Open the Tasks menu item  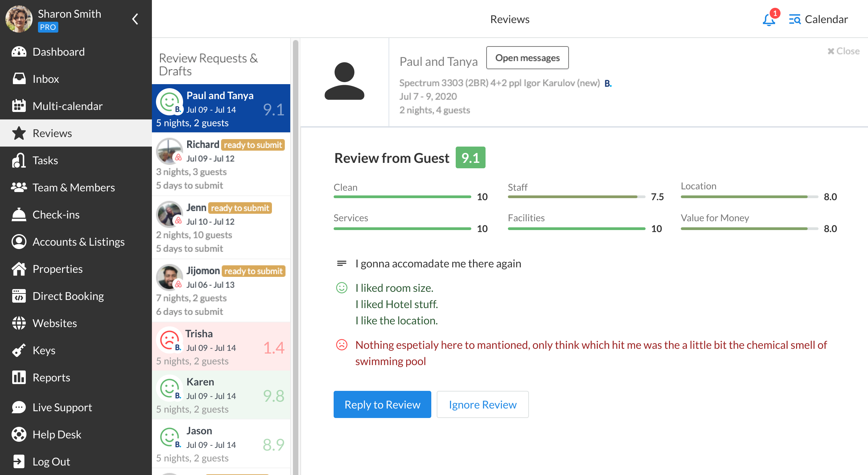tap(45, 160)
